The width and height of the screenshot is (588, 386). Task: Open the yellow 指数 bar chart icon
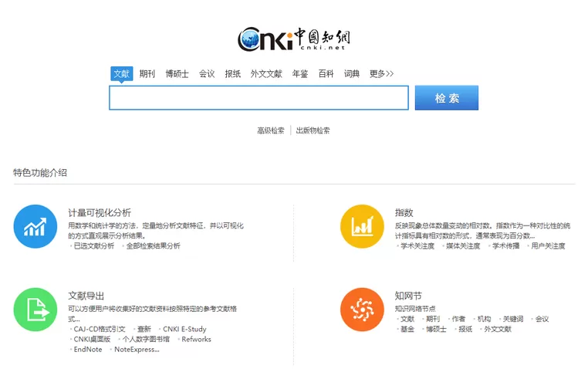tap(362, 226)
